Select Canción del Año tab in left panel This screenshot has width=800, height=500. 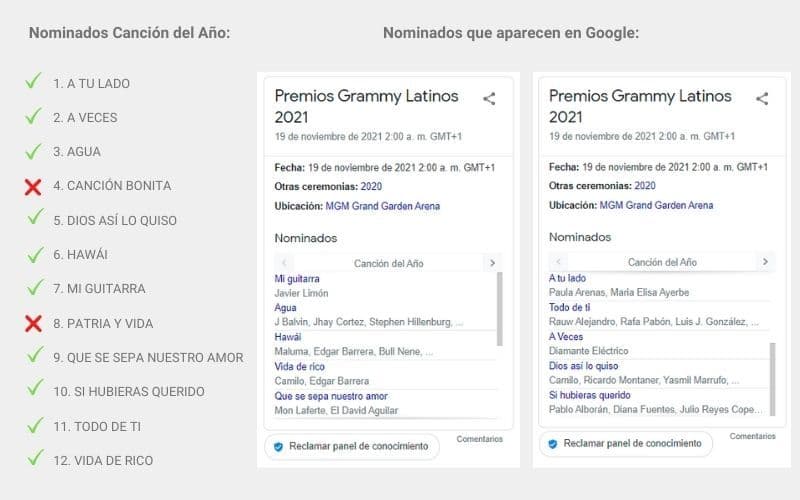388,263
